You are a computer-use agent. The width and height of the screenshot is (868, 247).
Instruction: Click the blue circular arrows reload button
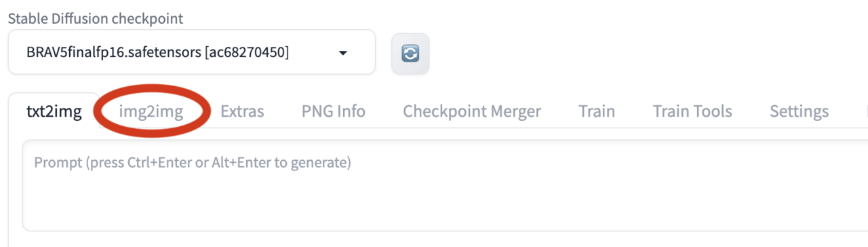coord(410,53)
